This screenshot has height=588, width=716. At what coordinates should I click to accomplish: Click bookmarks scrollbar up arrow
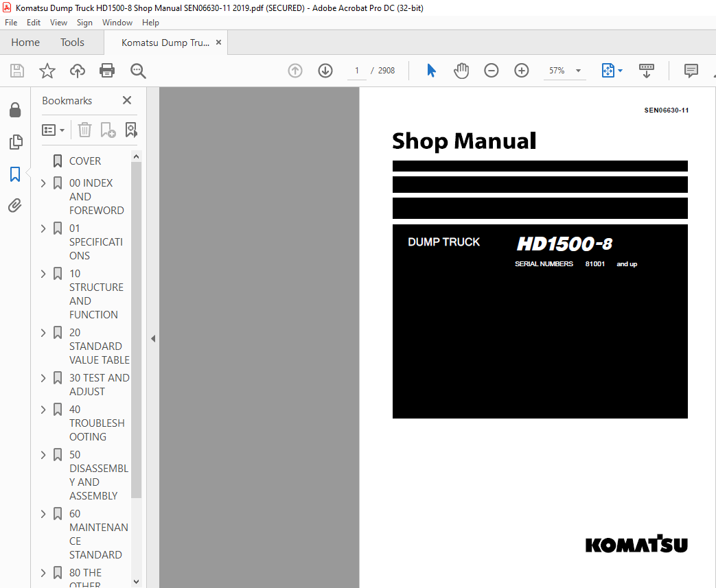(136, 156)
